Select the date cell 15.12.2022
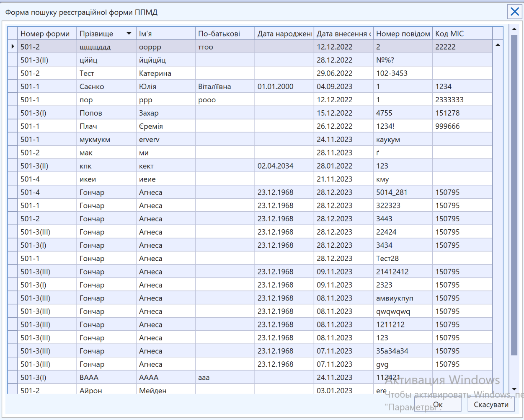This screenshot has width=524, height=420. 343,113
